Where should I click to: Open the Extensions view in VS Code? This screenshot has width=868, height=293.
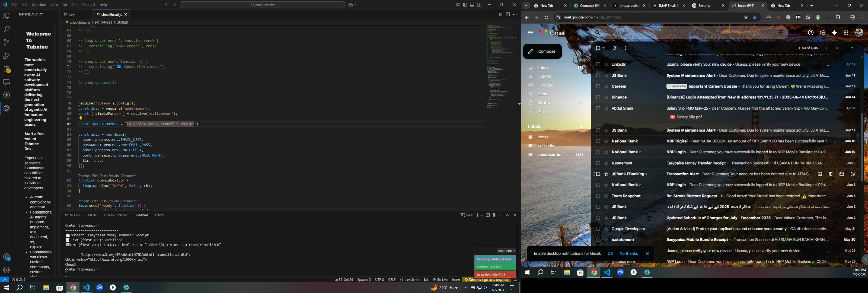pos(7,69)
